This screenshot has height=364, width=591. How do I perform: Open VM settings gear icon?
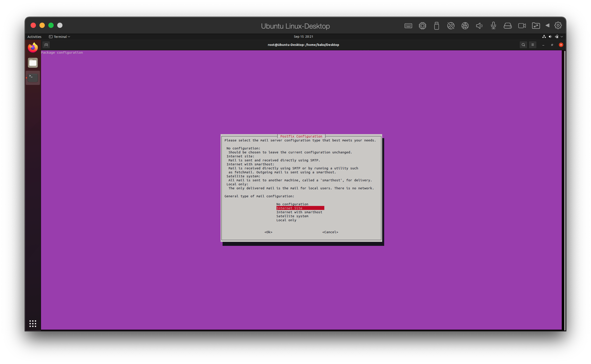[x=558, y=25]
